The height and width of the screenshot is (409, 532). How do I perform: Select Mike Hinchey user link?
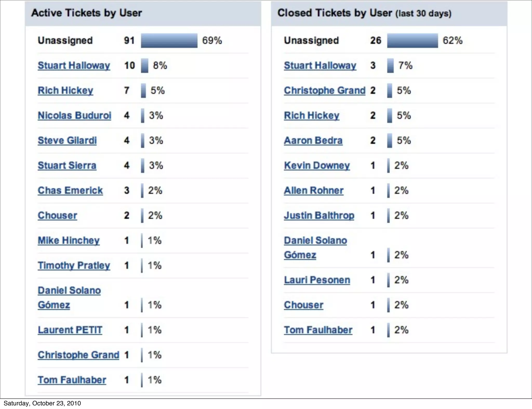(69, 240)
